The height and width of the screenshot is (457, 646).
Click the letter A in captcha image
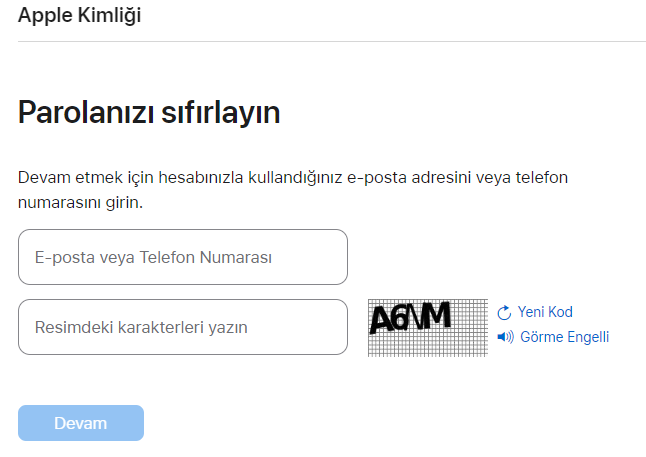pyautogui.click(x=384, y=319)
